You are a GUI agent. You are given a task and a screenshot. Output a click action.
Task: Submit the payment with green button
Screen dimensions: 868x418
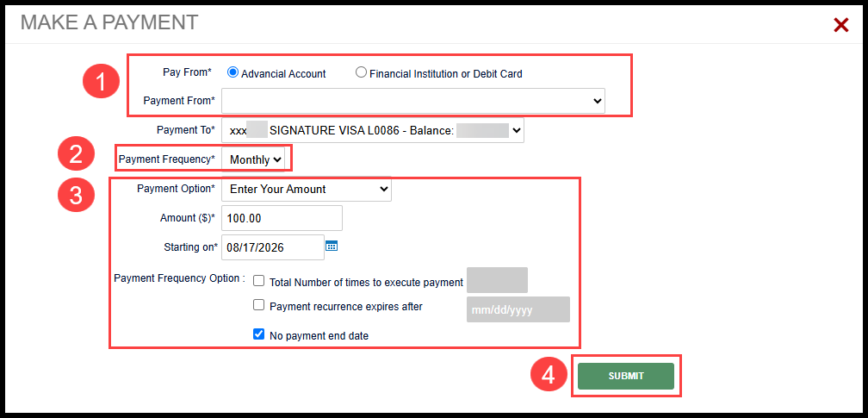pyautogui.click(x=626, y=376)
